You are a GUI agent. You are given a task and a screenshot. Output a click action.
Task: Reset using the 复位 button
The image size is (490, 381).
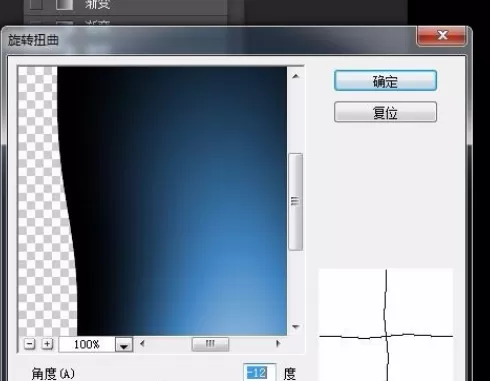[x=385, y=112]
